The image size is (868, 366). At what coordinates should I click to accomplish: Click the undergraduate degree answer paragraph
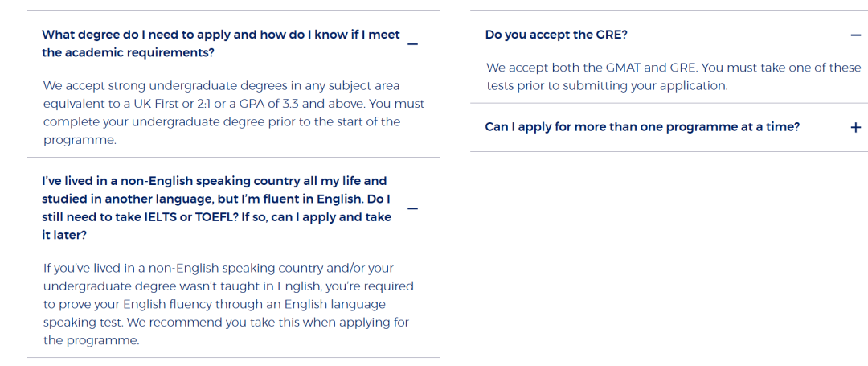(x=233, y=113)
